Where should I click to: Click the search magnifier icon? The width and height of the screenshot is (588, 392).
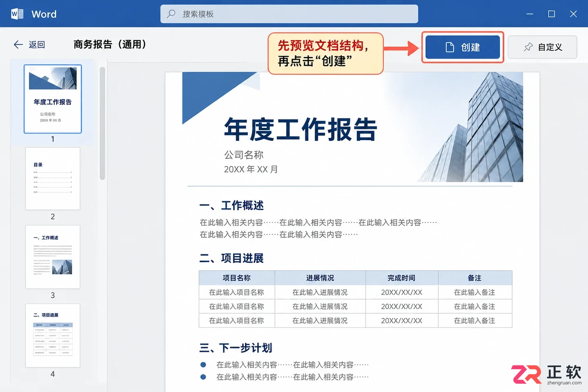(171, 14)
